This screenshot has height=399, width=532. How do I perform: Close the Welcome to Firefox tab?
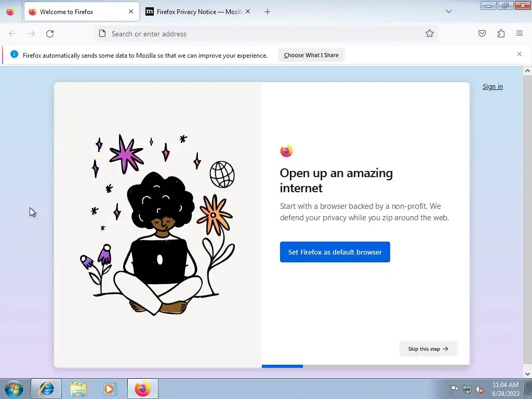click(x=130, y=11)
